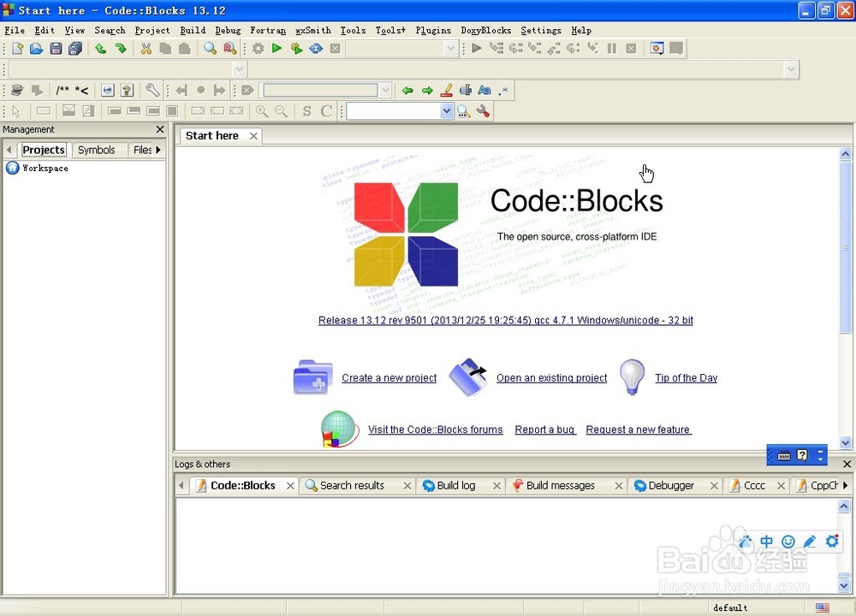Click the Start page vertical scrollbar
856x616 pixels.
click(x=846, y=246)
